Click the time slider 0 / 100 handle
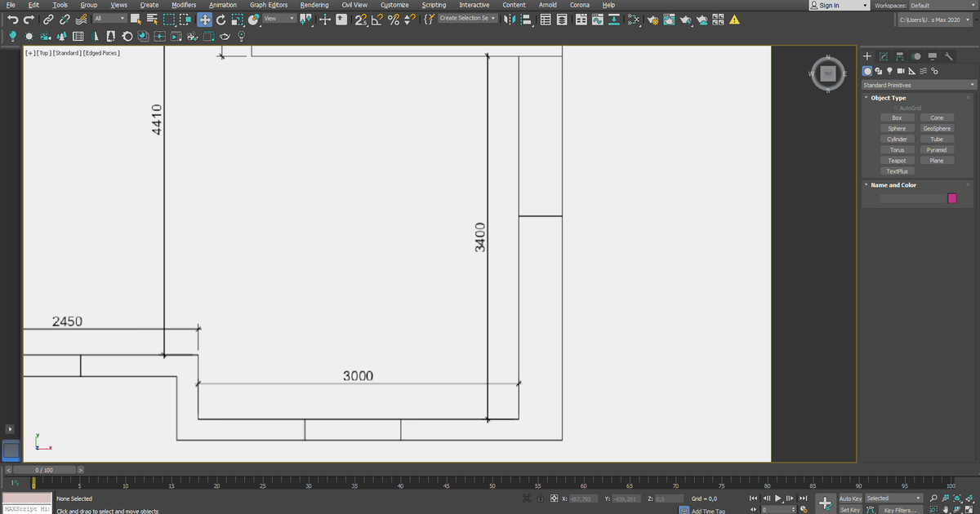 click(x=44, y=470)
